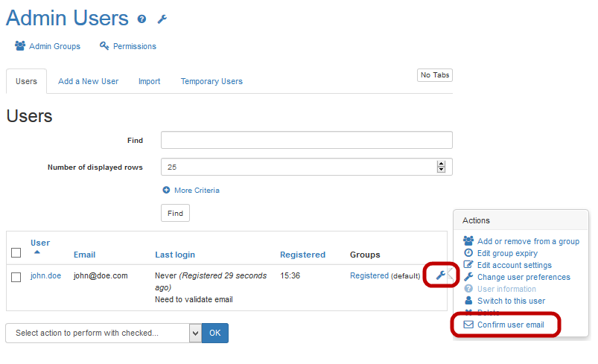Click the help question mark icon
Image resolution: width=598 pixels, height=364 pixels.
[142, 19]
